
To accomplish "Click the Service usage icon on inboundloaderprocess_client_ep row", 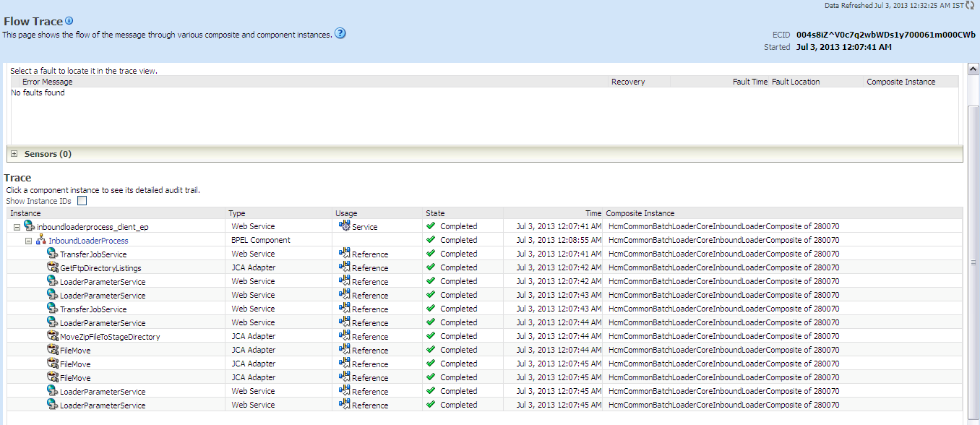I will click(x=343, y=226).
